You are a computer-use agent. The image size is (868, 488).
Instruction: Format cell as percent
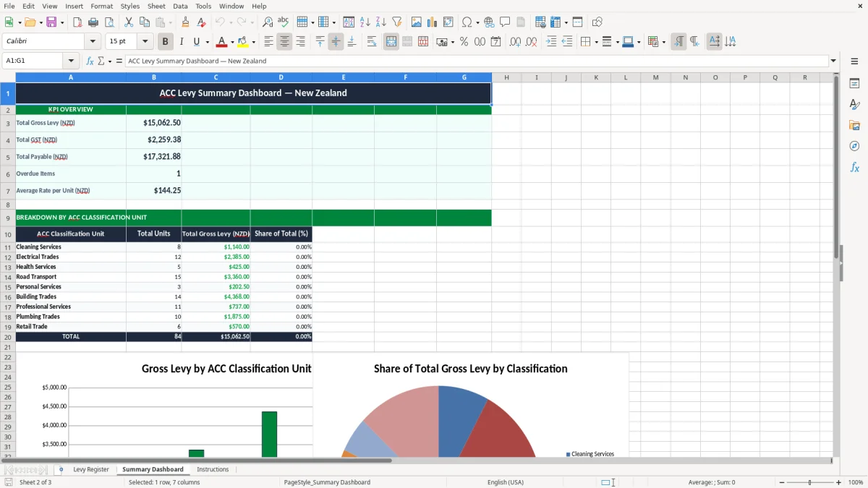tap(464, 42)
